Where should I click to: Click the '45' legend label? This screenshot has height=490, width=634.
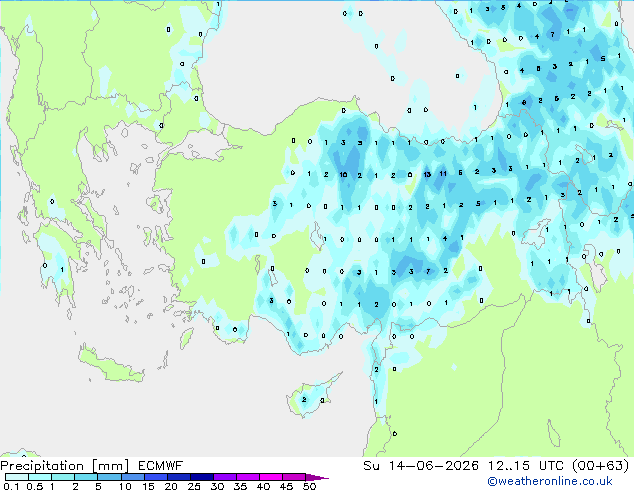[x=287, y=486]
